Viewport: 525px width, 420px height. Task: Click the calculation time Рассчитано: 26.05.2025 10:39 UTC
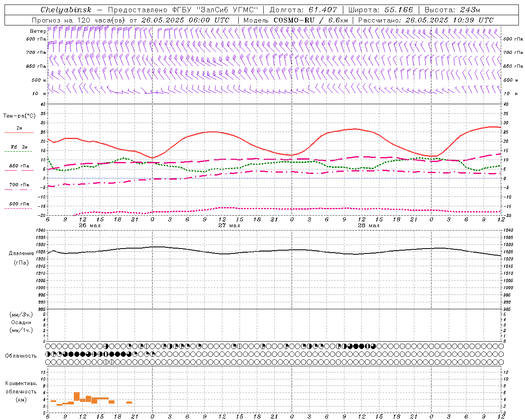coord(426,20)
